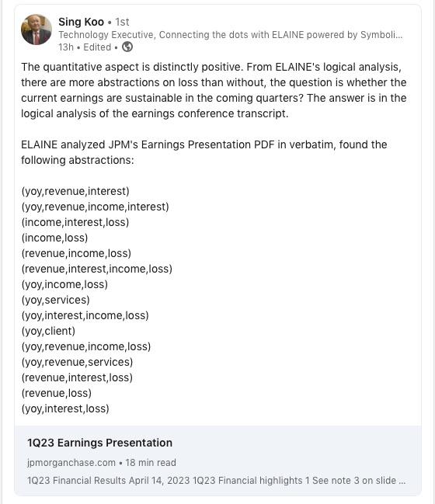Click the 1Q23 Financial Results preview description
435x504 pixels.
[217, 480]
